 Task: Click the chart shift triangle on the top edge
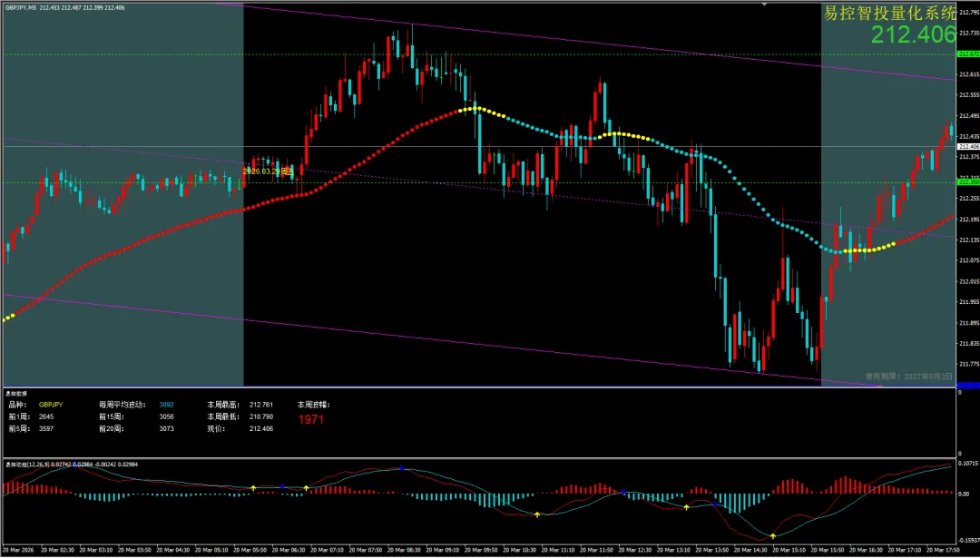[x=764, y=5]
